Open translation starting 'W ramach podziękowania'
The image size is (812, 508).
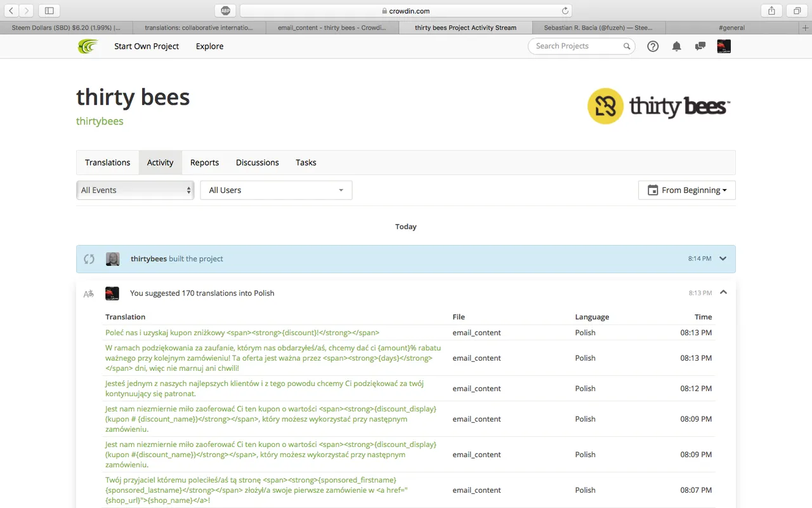click(273, 358)
